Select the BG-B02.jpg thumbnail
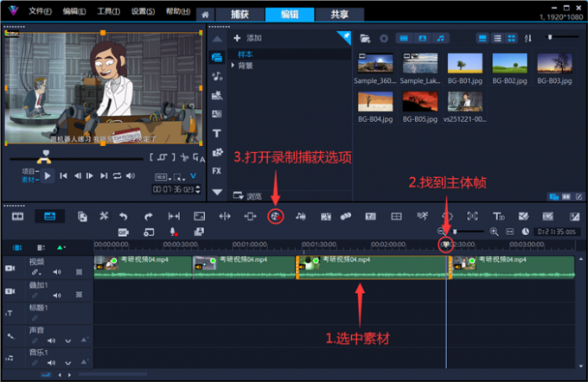588x382 pixels. pyautogui.click(x=509, y=63)
